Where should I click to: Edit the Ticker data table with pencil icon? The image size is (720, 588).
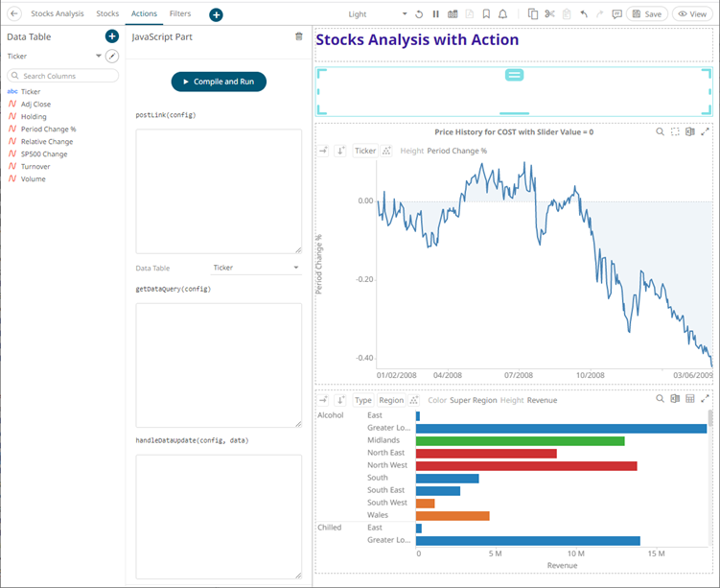coord(112,57)
